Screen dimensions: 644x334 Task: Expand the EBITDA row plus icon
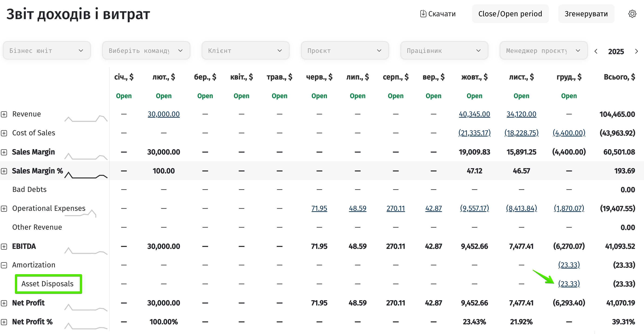4,246
